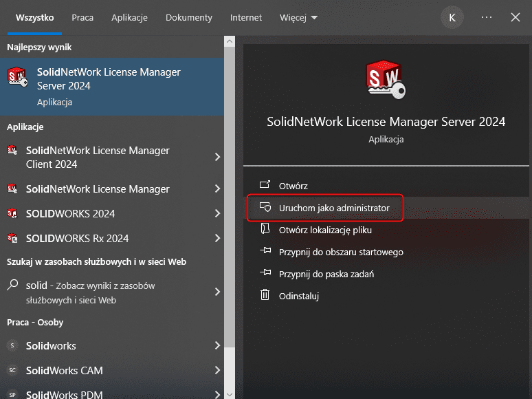
Task: Click the License Manager Client 2024 icon
Action: (x=12, y=150)
